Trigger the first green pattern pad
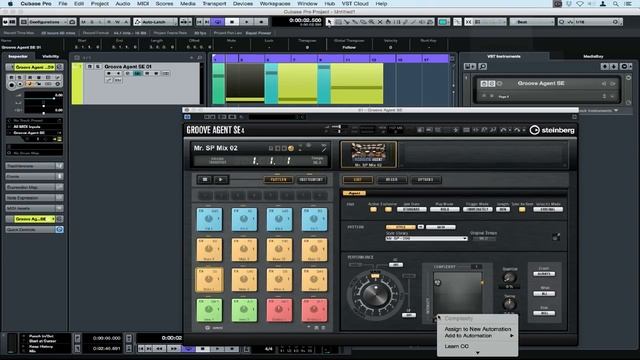 (x=209, y=310)
